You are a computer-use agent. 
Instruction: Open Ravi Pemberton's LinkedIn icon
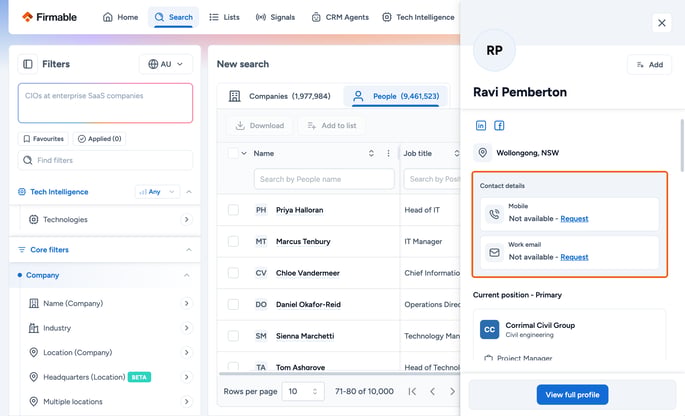[x=481, y=126]
